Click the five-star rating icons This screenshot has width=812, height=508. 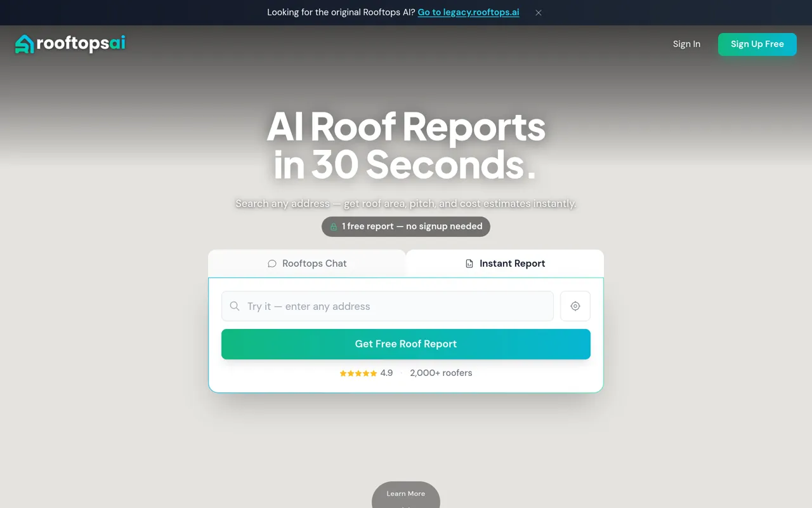pyautogui.click(x=358, y=373)
